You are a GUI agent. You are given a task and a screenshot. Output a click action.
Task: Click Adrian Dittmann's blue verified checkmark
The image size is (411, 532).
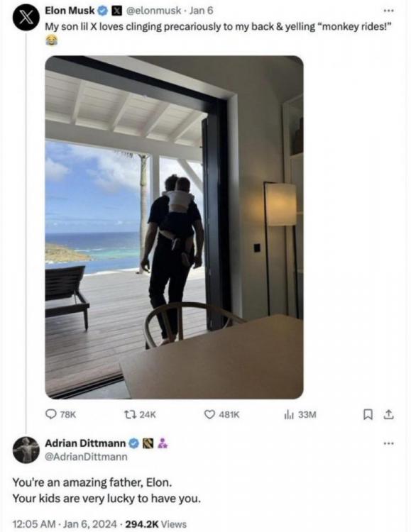[134, 443]
